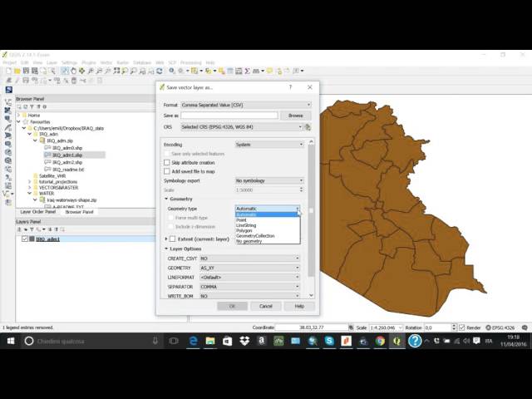Click the select CRS globe icon in dialog

coord(308,127)
